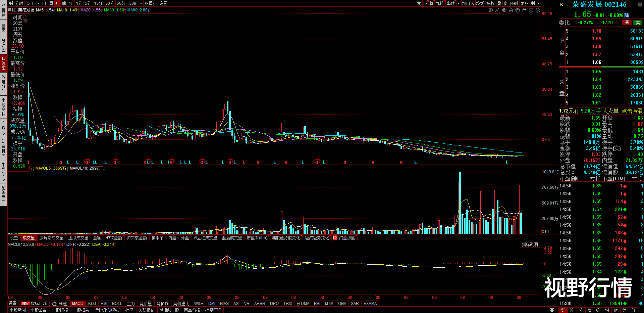This screenshot has height=313, width=644.
Task: Switch to 换手率 volume sub-tab
Action: (157, 238)
